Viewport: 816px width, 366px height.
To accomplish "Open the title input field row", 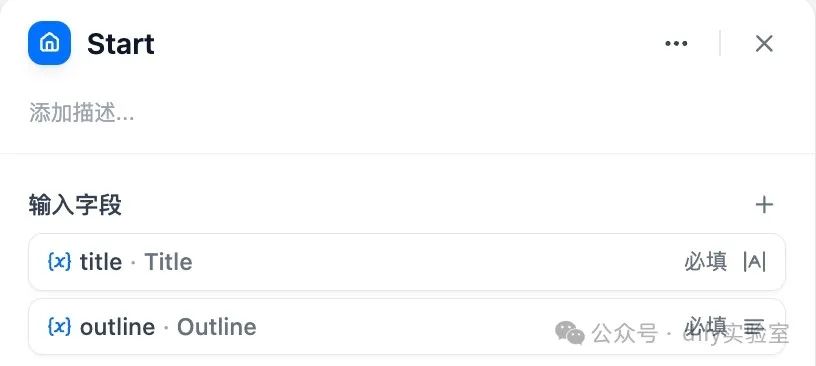I will [406, 262].
